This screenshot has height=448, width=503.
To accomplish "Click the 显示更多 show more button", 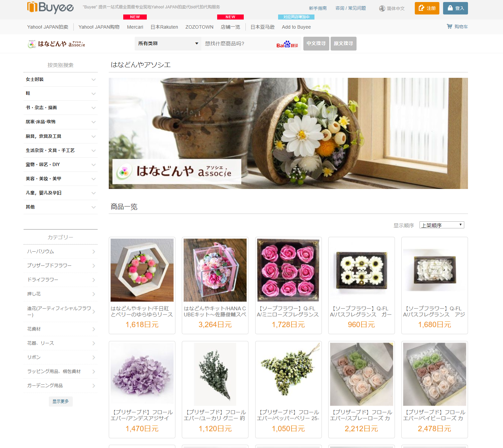I will tap(61, 401).
